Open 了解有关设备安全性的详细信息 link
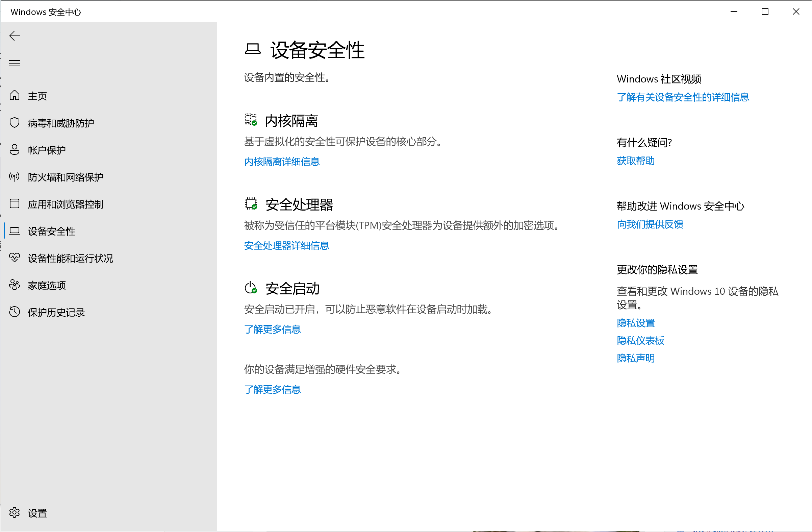 (x=683, y=97)
